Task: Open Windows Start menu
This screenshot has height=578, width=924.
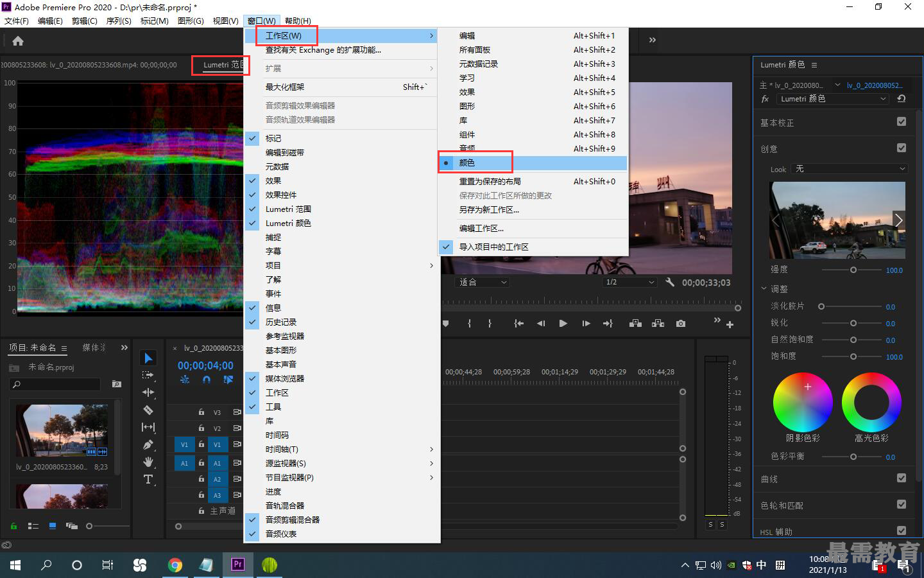Action: coord(15,565)
